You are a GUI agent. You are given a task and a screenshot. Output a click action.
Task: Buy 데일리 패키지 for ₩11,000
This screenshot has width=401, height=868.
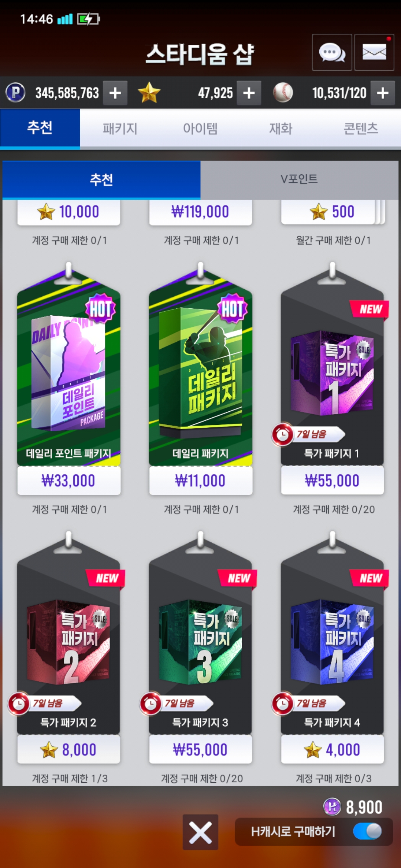(x=200, y=480)
